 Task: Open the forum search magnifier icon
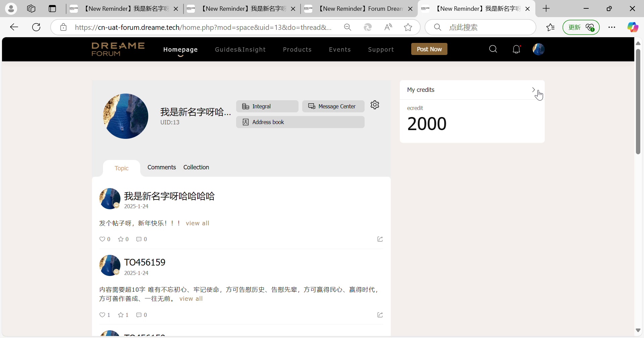click(493, 49)
